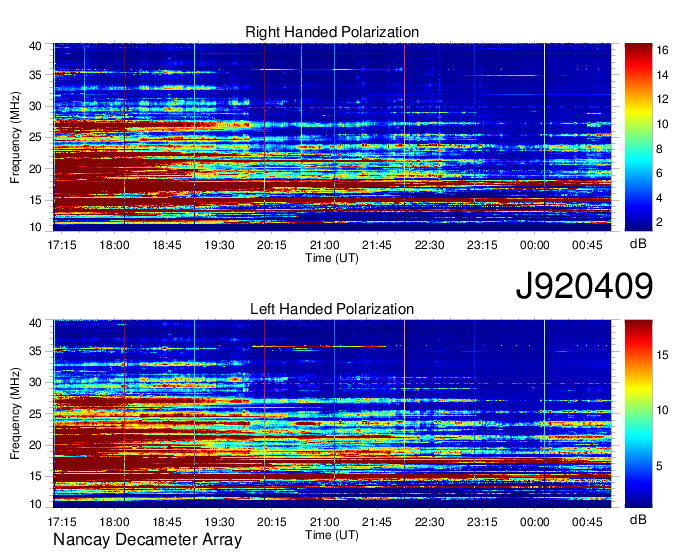Click the 8 value on Right Handed colorbar

coord(660,149)
